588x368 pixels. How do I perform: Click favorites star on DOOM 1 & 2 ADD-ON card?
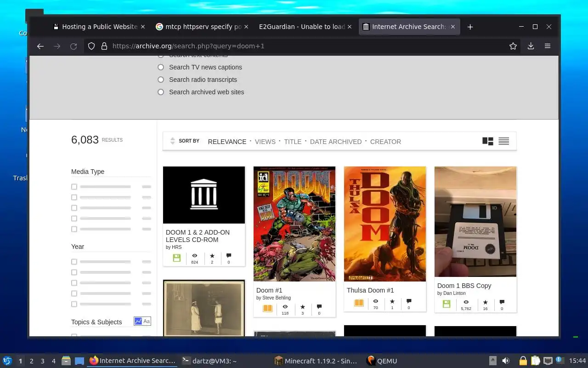click(212, 256)
